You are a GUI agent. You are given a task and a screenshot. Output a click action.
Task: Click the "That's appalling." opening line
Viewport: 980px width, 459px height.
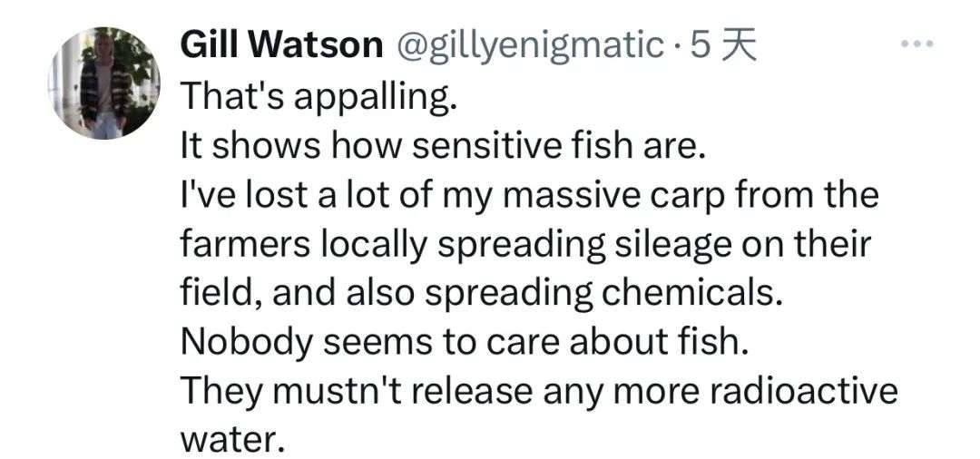(x=319, y=95)
